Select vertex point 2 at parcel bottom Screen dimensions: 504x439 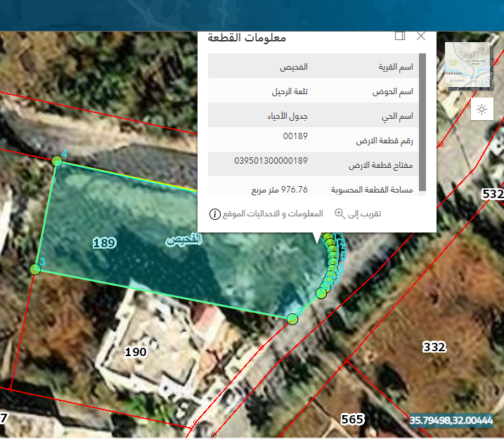point(292,319)
